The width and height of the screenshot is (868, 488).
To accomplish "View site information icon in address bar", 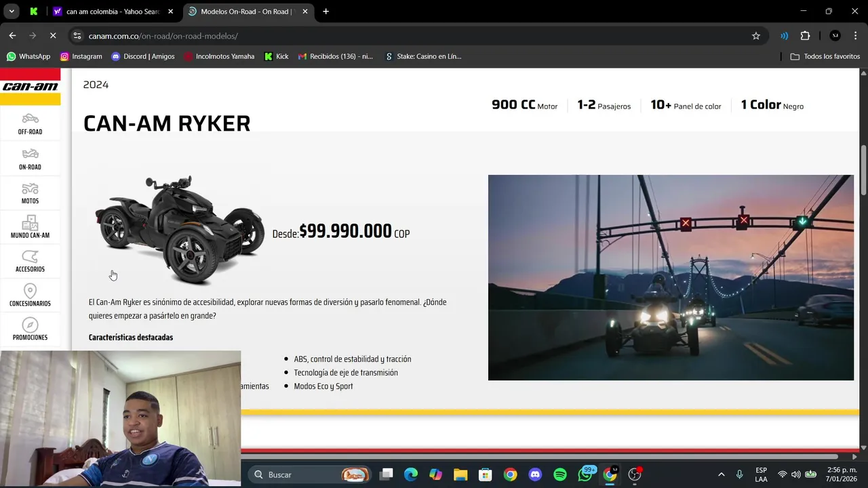I will coord(77,36).
